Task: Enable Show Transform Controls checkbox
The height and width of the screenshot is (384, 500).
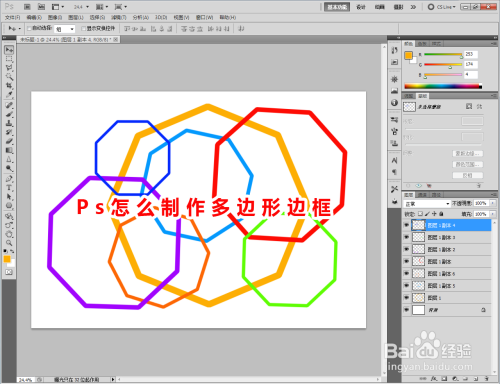Action: tap(84, 29)
